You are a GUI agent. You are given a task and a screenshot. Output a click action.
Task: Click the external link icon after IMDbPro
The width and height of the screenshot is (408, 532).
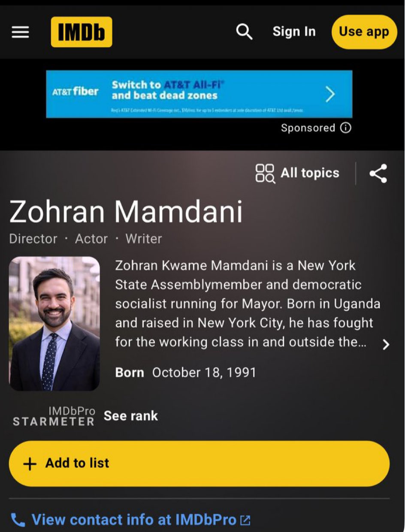(x=245, y=520)
